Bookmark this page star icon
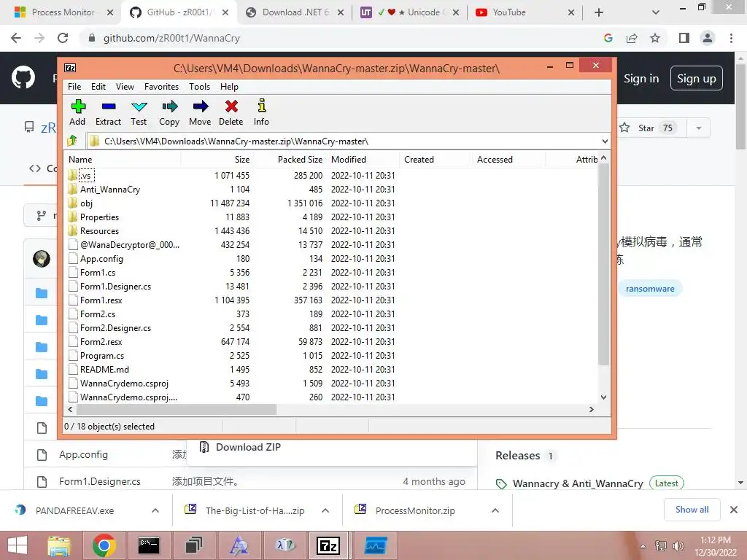747x560 pixels. pos(655,38)
